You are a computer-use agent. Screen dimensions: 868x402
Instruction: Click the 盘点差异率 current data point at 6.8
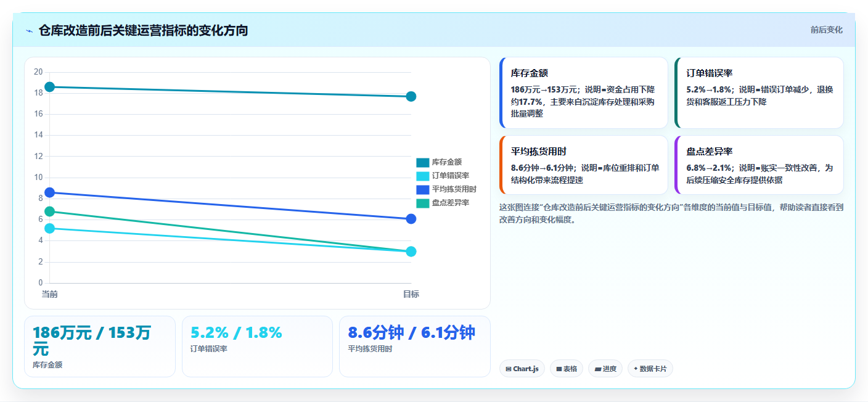pos(49,211)
